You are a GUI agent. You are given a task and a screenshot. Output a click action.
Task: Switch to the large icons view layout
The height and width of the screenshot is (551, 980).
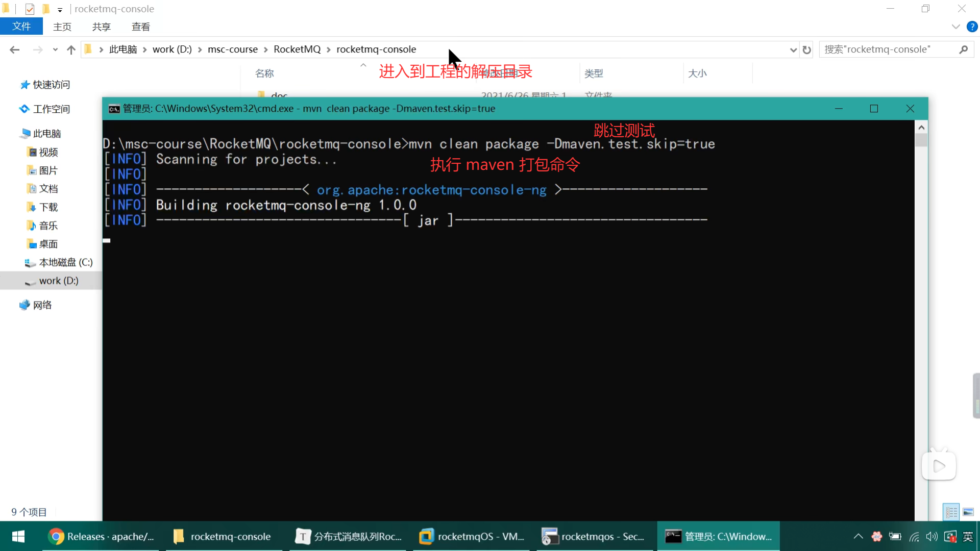(968, 512)
